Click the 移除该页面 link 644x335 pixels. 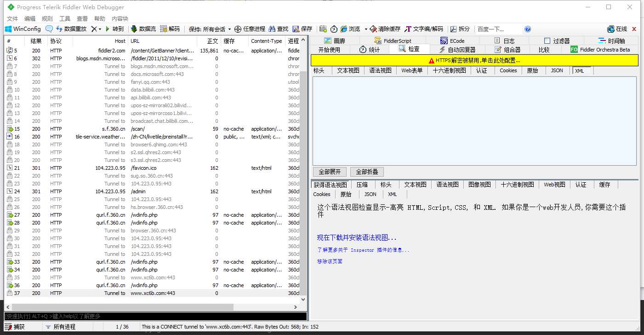[x=330, y=261]
